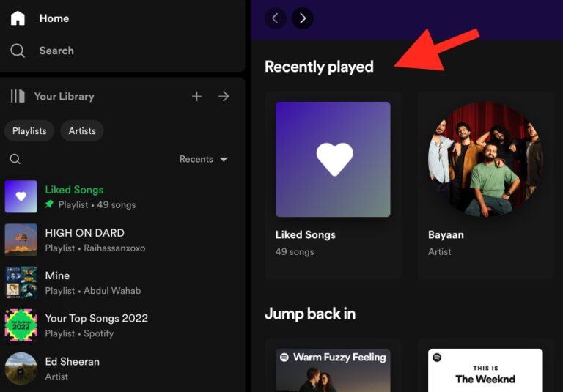Click the Your Library stack icon

(18, 96)
